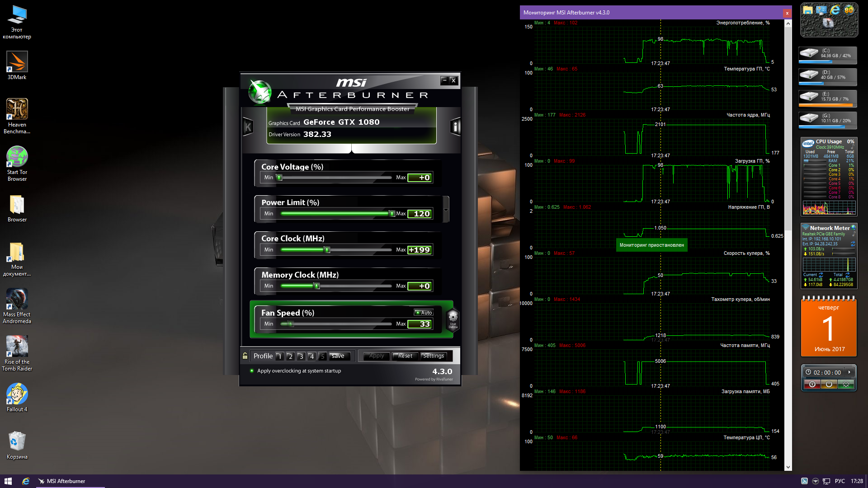Click the profile lock padlock icon
Image resolution: width=868 pixels, height=488 pixels.
[x=245, y=356]
